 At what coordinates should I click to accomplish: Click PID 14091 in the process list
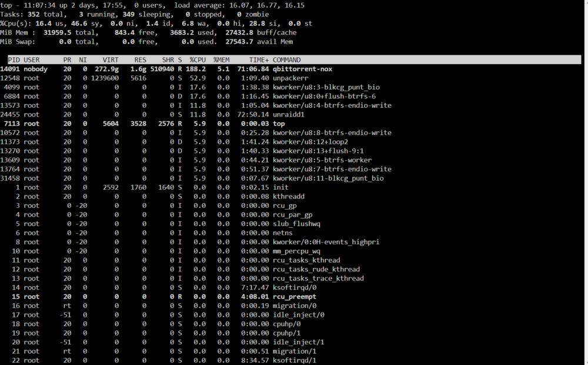point(10,69)
